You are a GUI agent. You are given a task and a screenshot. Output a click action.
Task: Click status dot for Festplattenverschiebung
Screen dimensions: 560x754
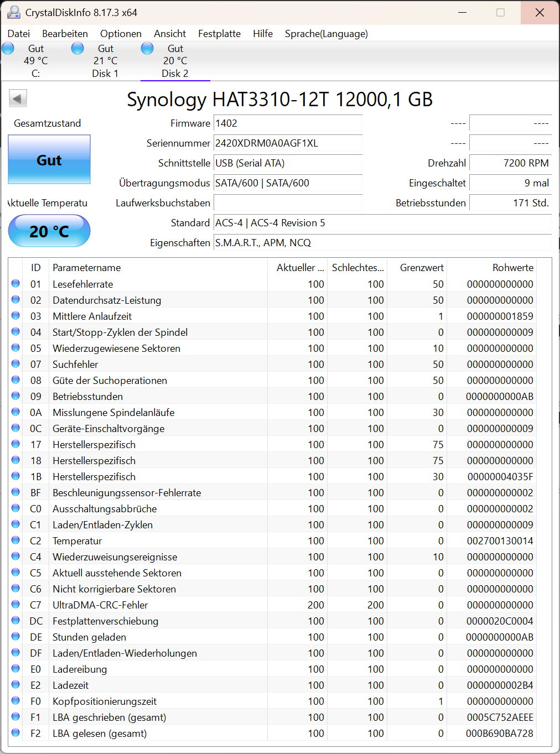click(15, 620)
